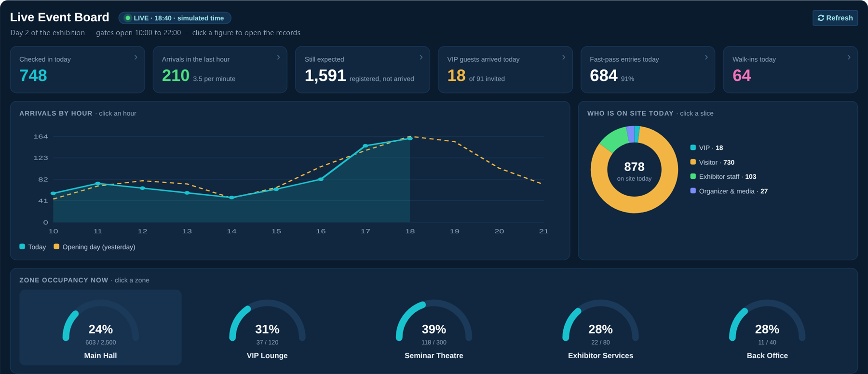
Task: Click the 14 hour data point
Action: click(231, 198)
